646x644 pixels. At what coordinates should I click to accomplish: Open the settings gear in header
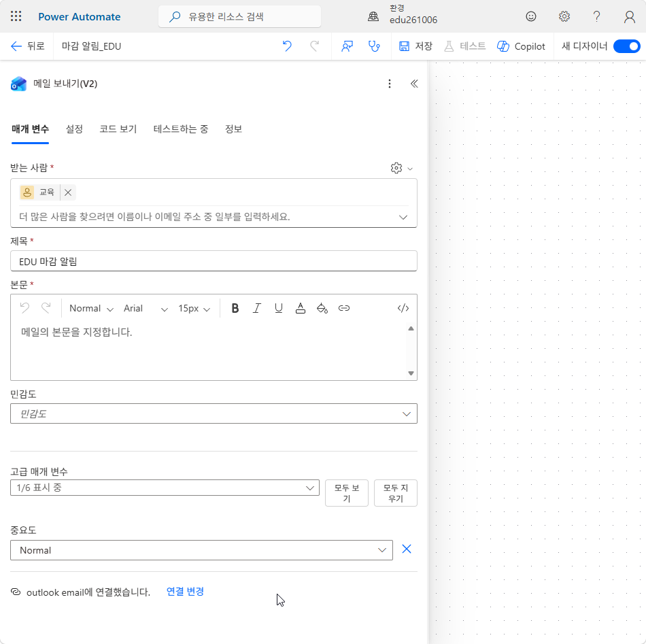click(x=564, y=16)
